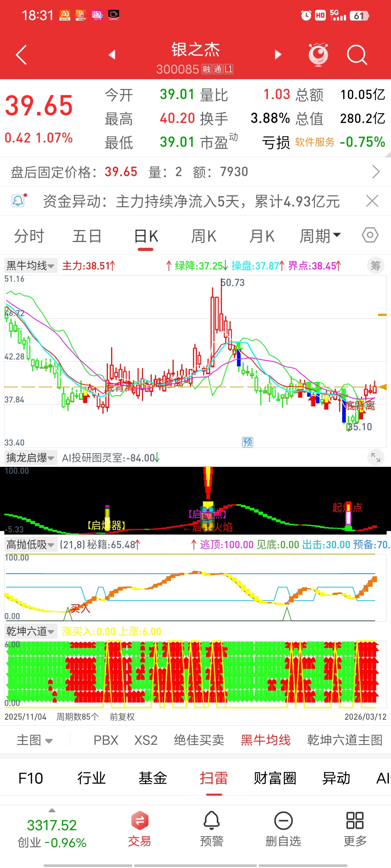This screenshot has height=868, width=391.
Task: Open the 行业 tab
Action: 92,778
